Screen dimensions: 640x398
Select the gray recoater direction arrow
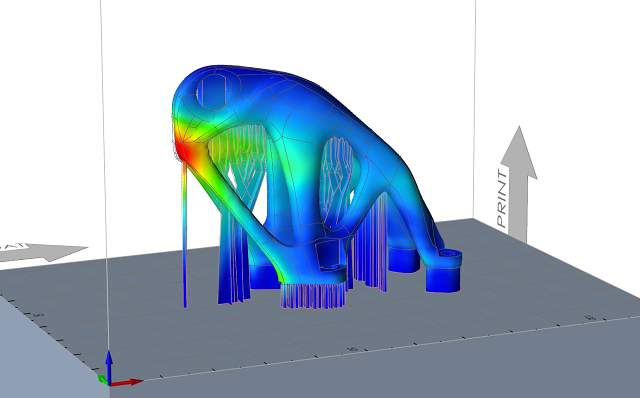pyautogui.click(x=43, y=252)
